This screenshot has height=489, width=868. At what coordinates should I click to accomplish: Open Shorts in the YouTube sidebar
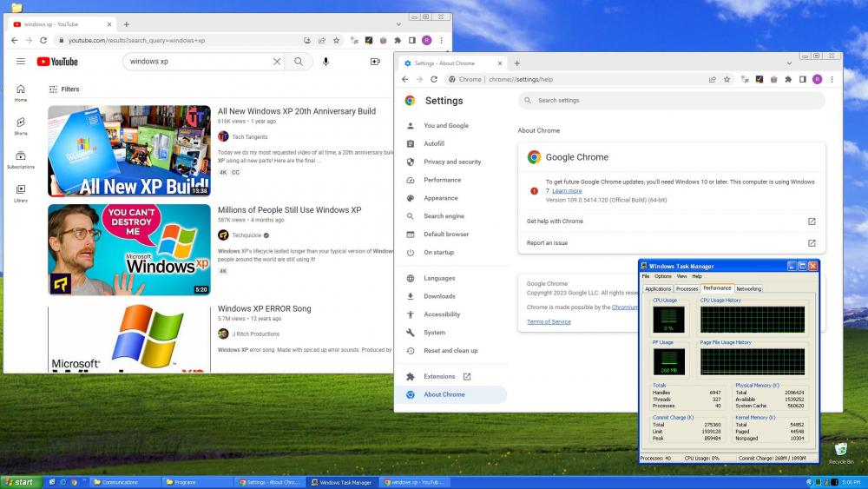pos(21,126)
